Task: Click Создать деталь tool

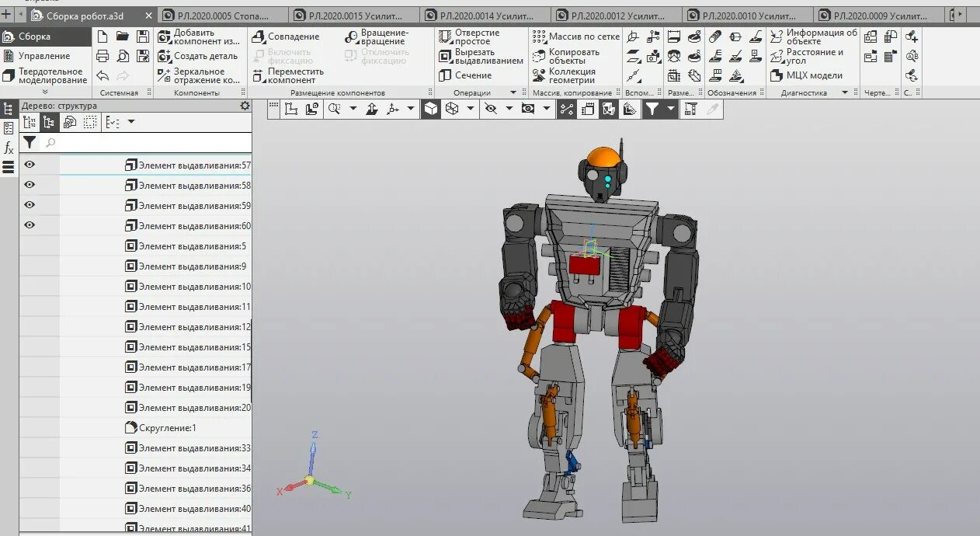Action: 198,56
